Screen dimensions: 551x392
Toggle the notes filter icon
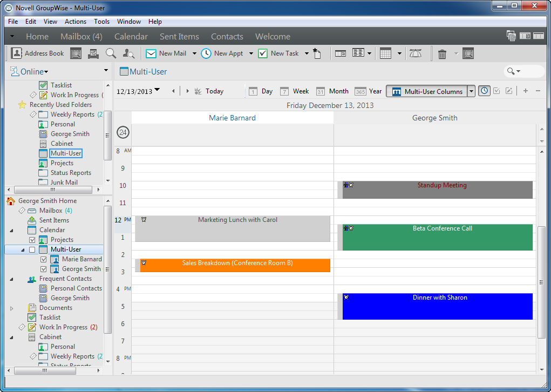[509, 91]
